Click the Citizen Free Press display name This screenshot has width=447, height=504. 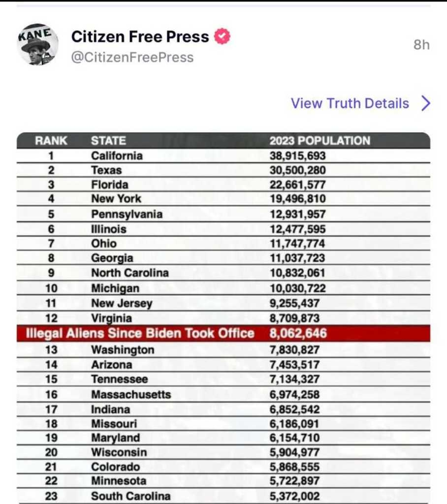tap(140, 36)
